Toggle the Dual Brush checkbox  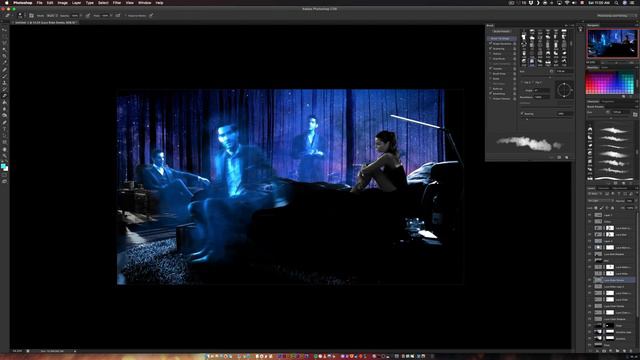tap(491, 58)
